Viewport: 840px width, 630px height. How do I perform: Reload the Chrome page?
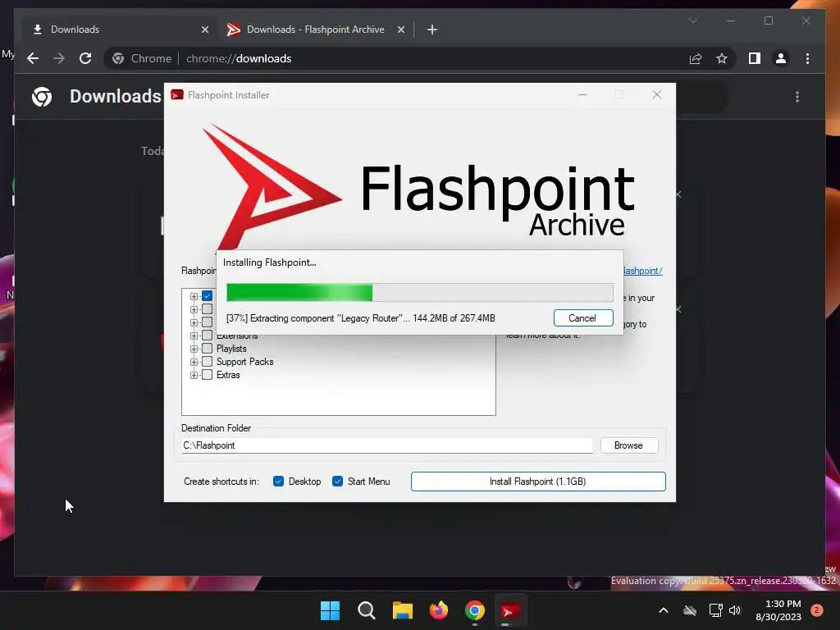85,58
